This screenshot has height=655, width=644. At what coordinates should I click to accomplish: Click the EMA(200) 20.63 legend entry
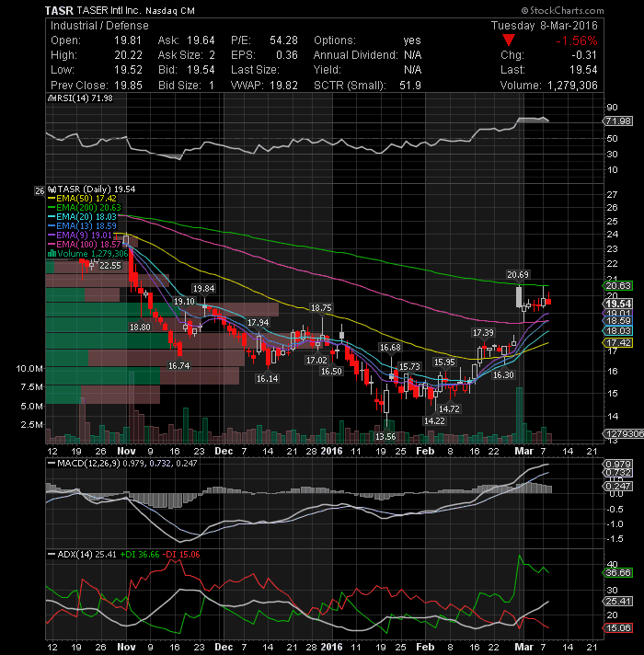[x=85, y=208]
